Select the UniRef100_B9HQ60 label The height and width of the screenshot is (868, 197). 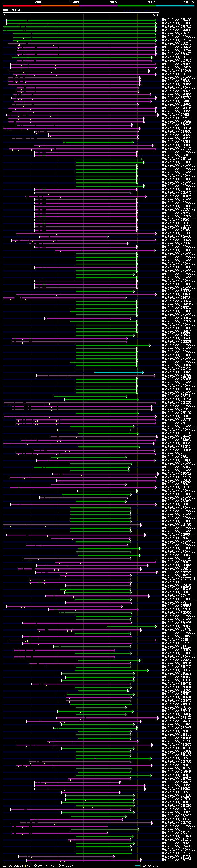click(x=177, y=94)
